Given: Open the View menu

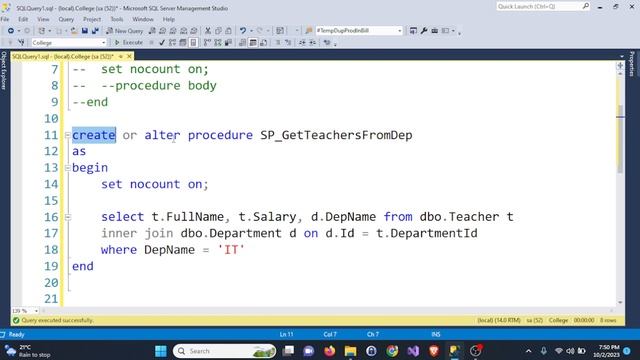Looking at the screenshot, I should pyautogui.click(x=43, y=19).
